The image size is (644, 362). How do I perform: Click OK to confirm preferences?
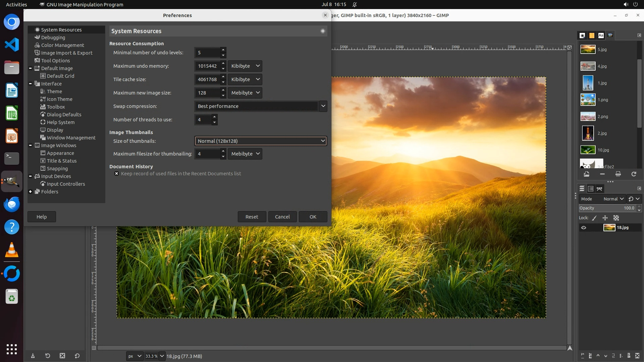(313, 217)
